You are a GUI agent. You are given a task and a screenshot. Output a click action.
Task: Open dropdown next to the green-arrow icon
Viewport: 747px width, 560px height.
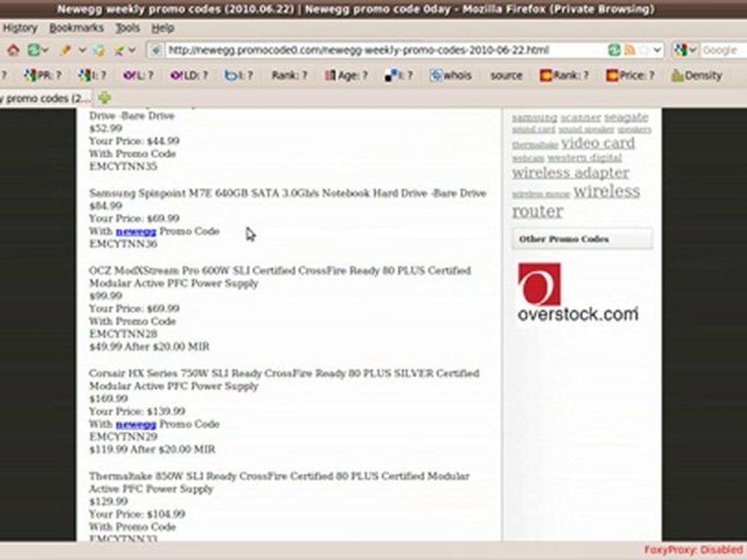[x=132, y=50]
